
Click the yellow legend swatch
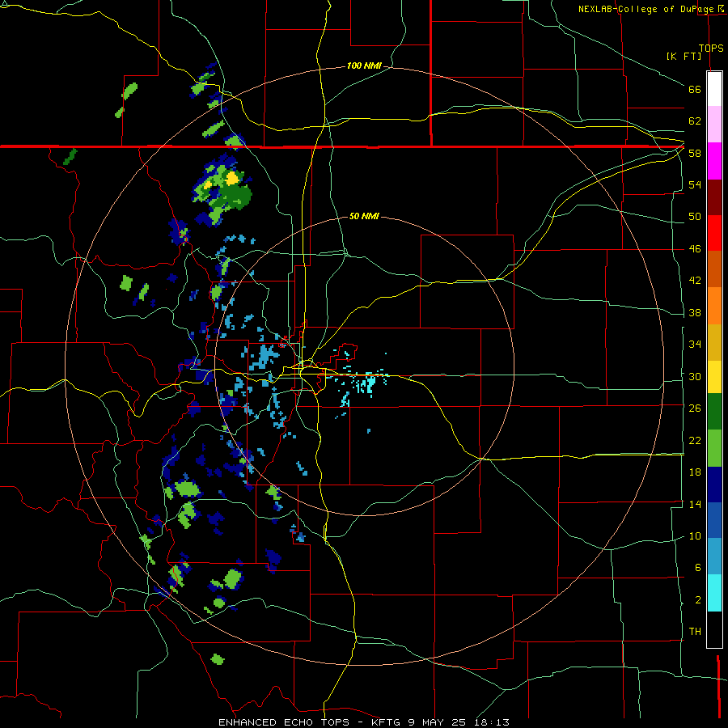coord(714,376)
